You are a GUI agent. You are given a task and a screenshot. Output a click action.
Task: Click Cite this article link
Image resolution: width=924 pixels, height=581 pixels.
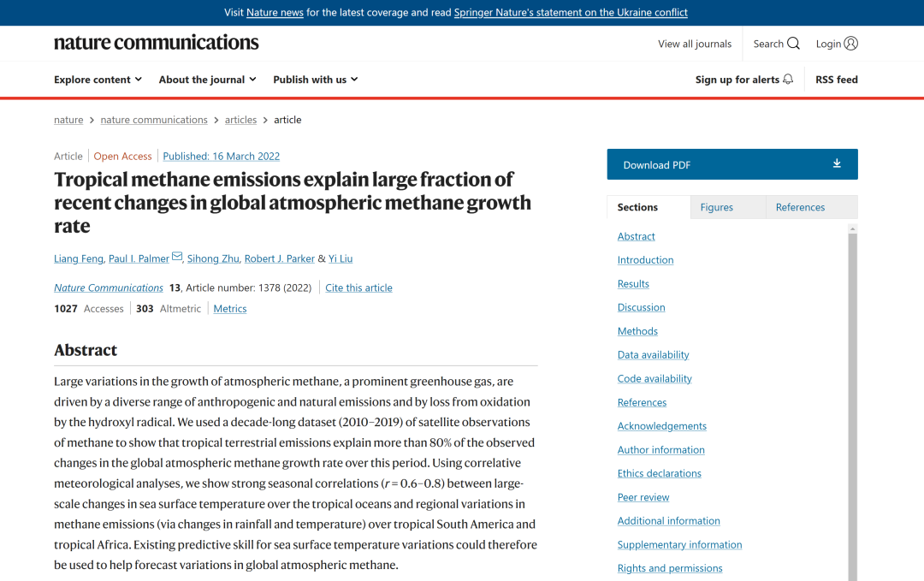pos(358,288)
